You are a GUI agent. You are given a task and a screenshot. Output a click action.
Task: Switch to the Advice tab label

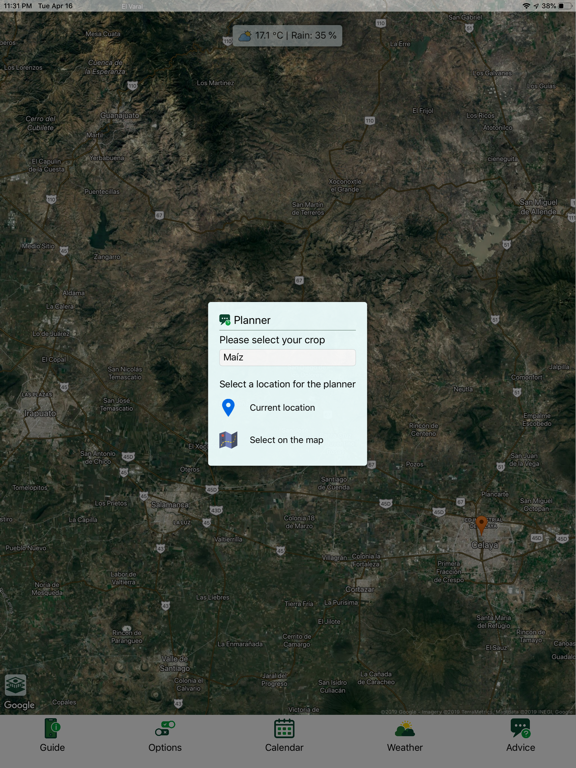tap(520, 747)
